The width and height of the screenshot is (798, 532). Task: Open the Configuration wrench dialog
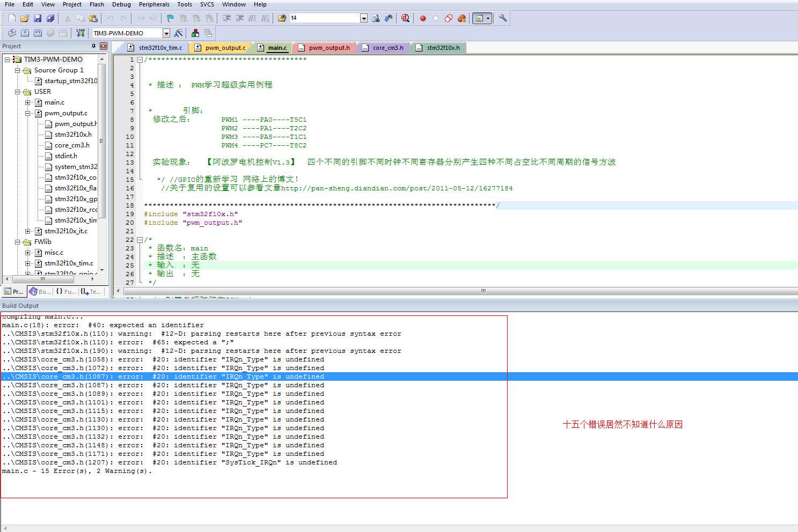(x=503, y=18)
